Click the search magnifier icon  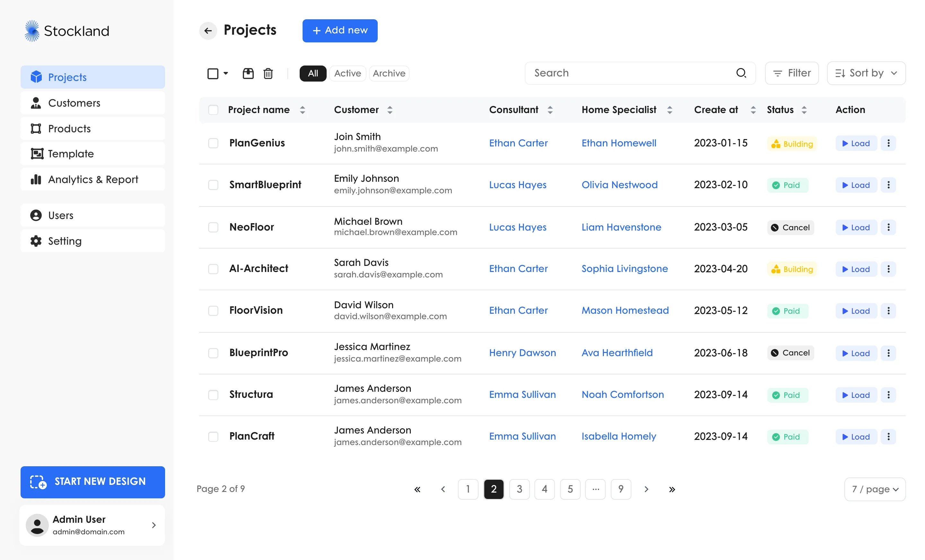click(x=741, y=73)
